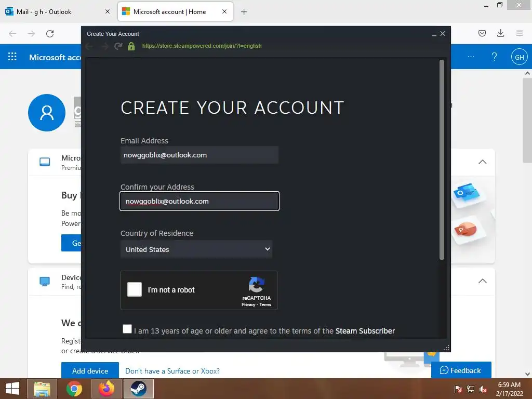Click the Feedback button
Screen dimensions: 532x399
(461, 370)
